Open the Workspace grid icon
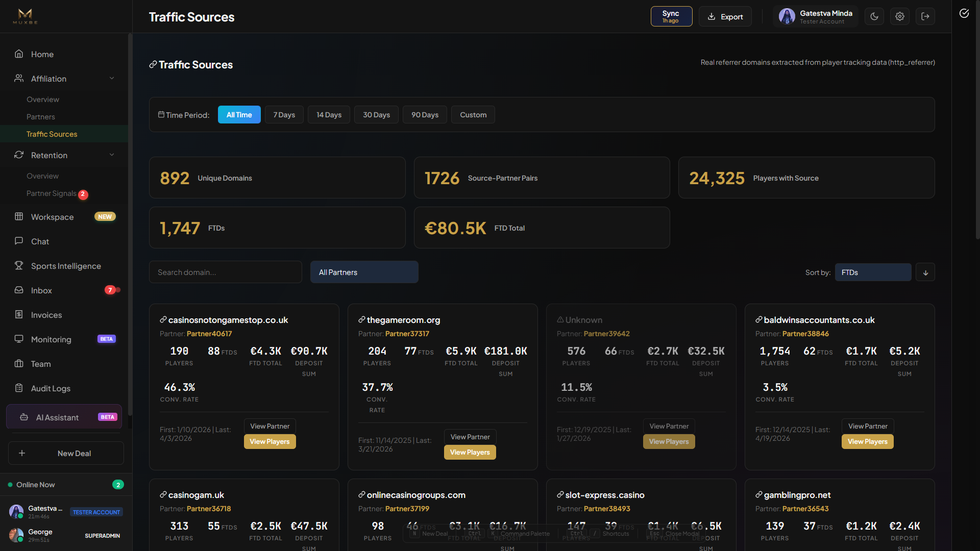This screenshot has height=551, width=980. [x=19, y=217]
